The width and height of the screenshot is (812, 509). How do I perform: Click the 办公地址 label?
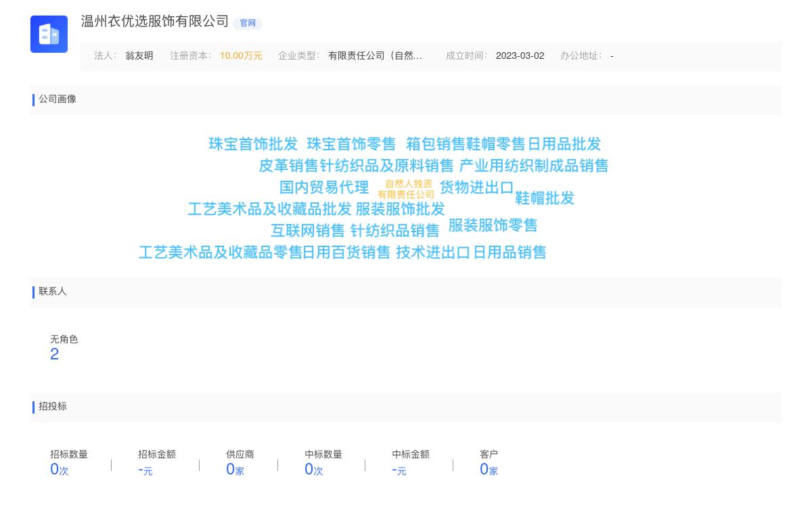point(581,56)
